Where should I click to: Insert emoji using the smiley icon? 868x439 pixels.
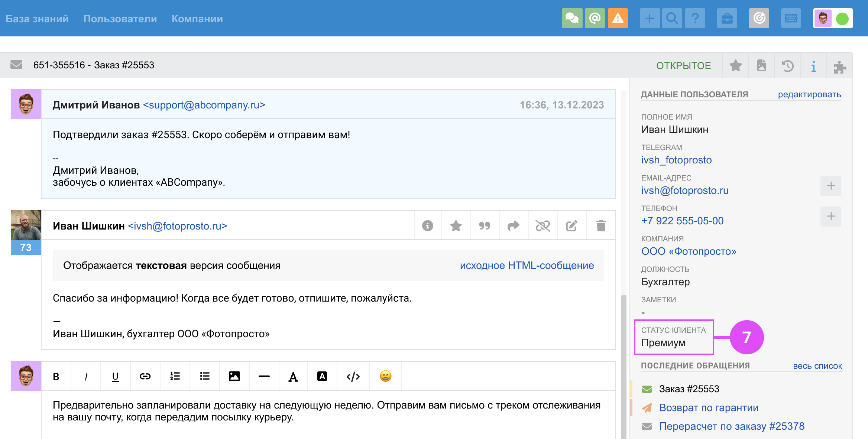tap(385, 376)
